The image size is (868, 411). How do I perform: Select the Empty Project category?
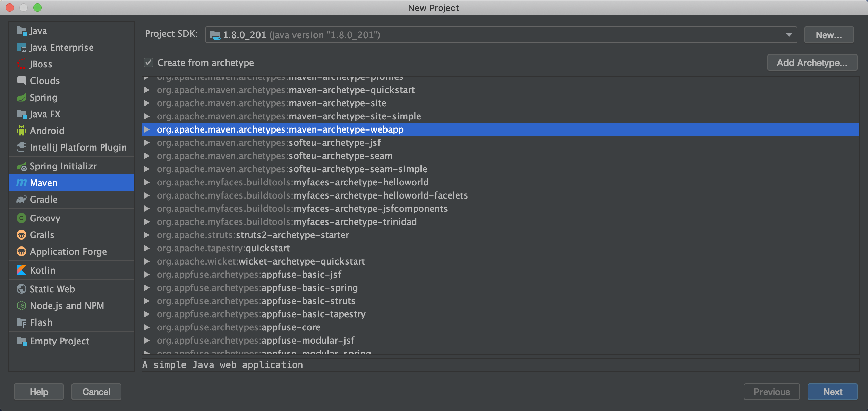[59, 341]
